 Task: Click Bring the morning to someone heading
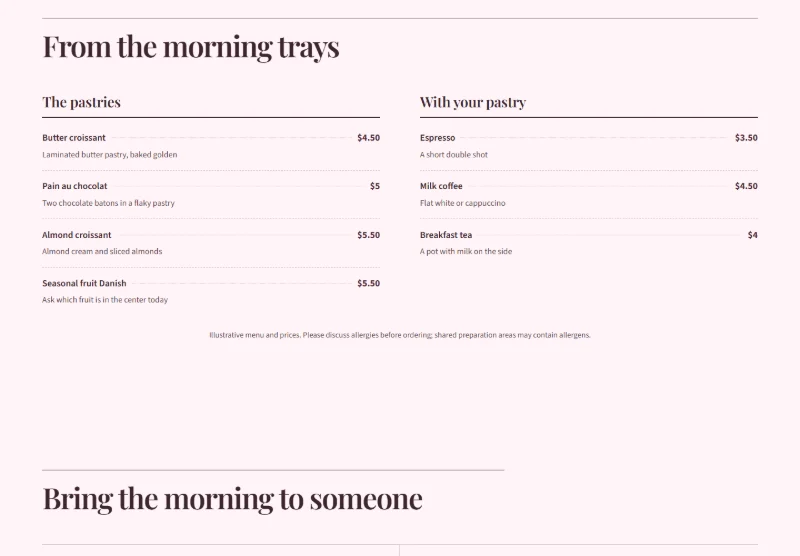click(233, 499)
